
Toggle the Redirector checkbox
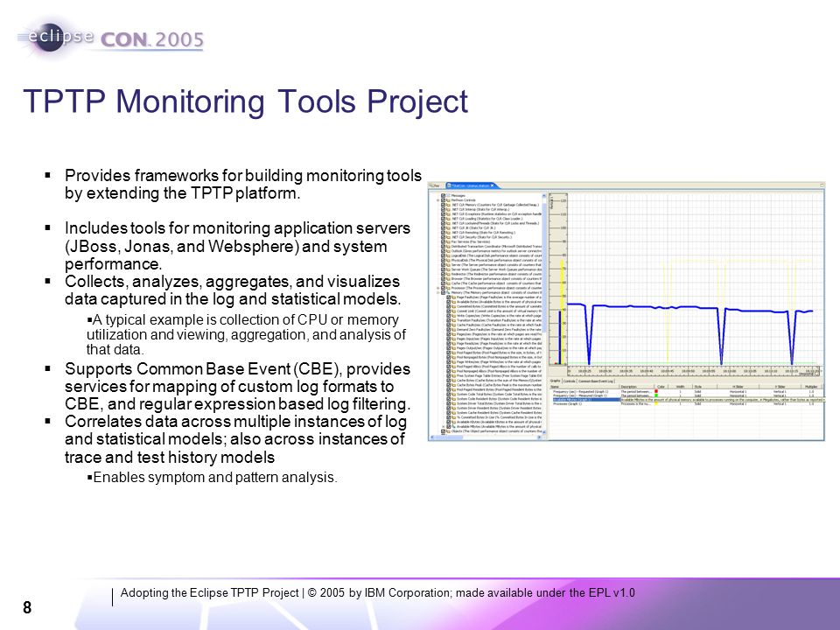pos(443,274)
